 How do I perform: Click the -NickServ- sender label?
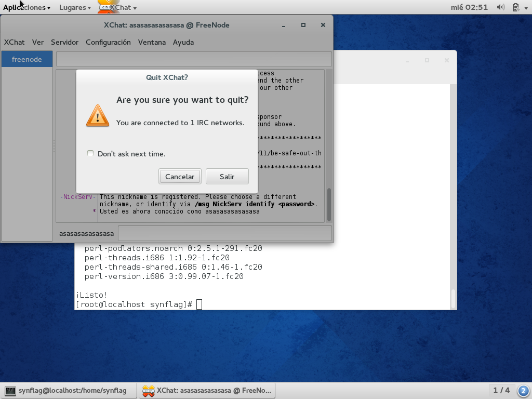78,197
